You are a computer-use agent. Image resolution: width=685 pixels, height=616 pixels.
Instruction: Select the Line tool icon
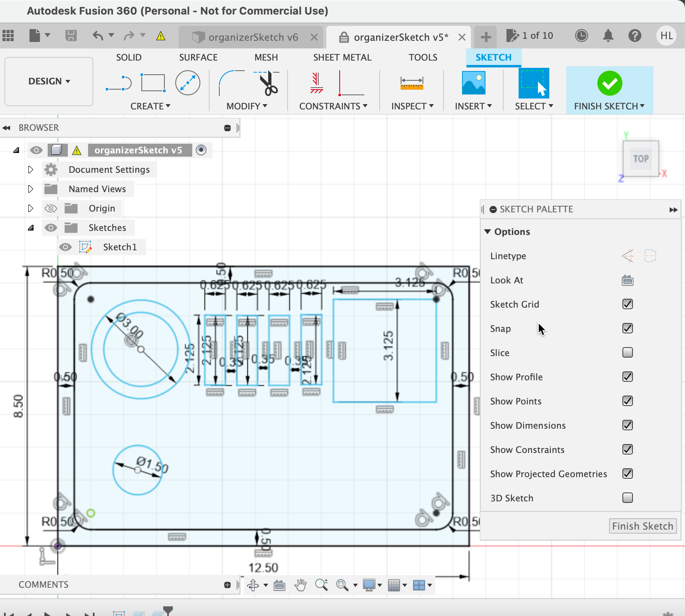[118, 83]
